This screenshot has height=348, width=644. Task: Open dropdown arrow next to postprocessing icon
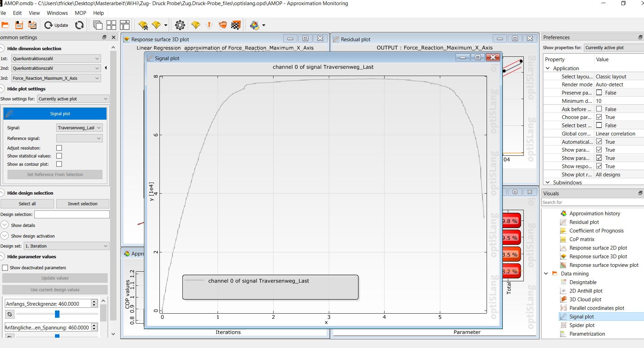coord(264,25)
